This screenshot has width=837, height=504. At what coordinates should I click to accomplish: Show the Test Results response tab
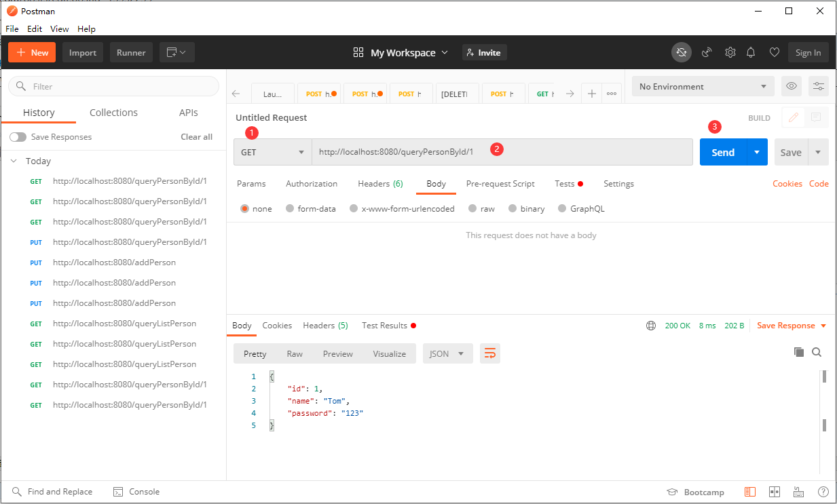click(x=388, y=326)
